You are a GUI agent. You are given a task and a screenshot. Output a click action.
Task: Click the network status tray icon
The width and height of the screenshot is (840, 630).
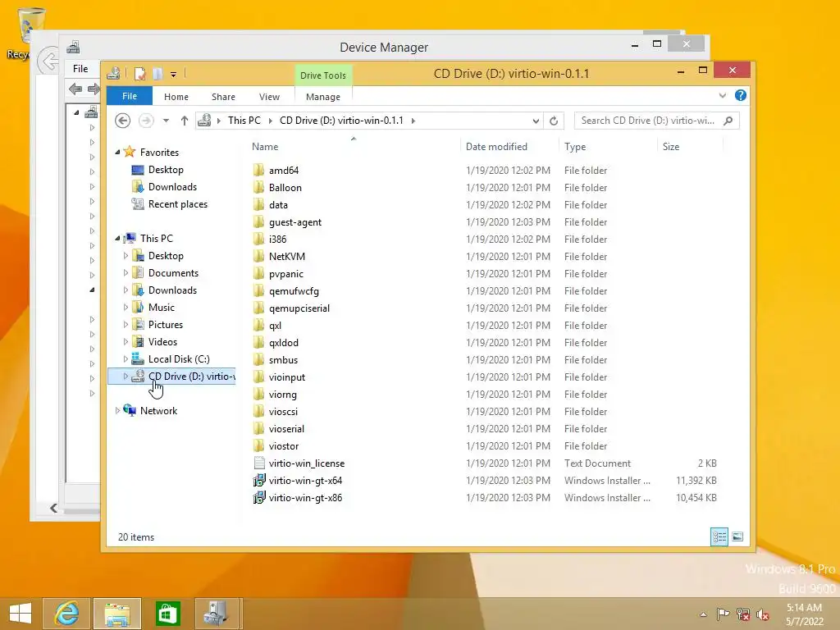[x=743, y=614]
